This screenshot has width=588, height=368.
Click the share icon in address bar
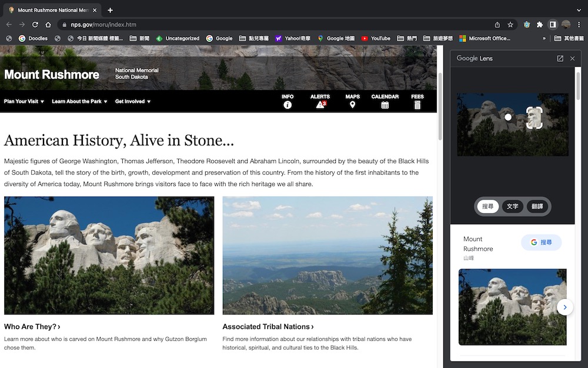(497, 24)
